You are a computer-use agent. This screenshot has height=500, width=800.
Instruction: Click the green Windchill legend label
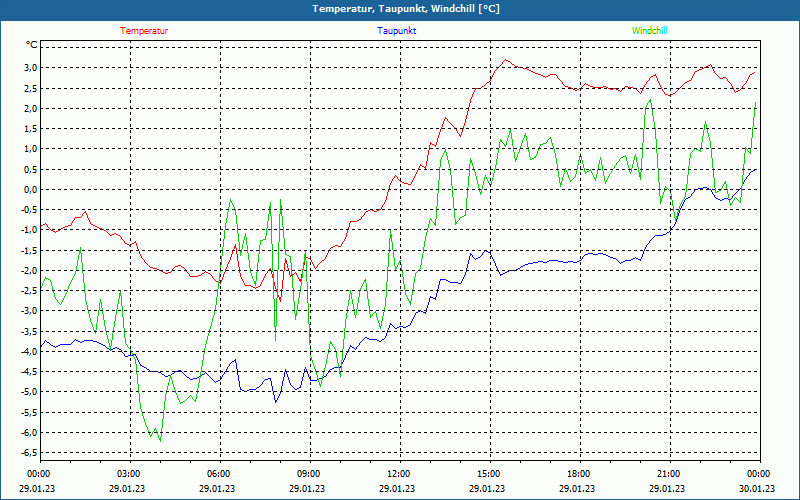[649, 31]
